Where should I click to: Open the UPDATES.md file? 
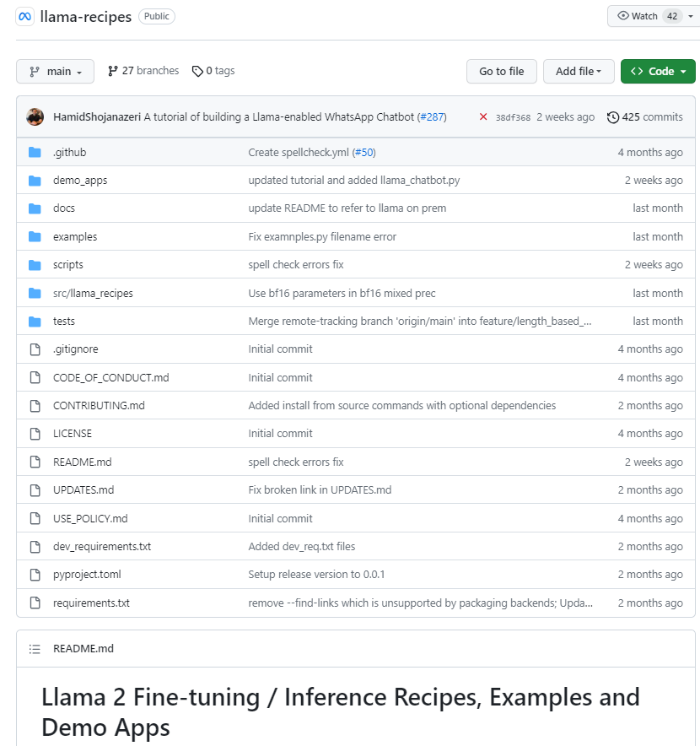[x=83, y=490]
